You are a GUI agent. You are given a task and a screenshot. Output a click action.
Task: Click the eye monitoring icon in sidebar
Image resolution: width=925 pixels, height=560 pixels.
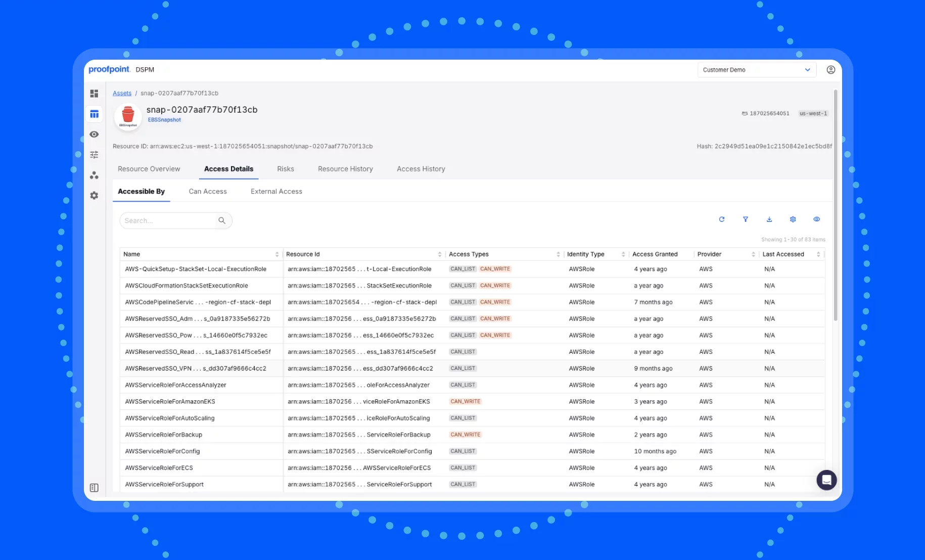point(94,134)
